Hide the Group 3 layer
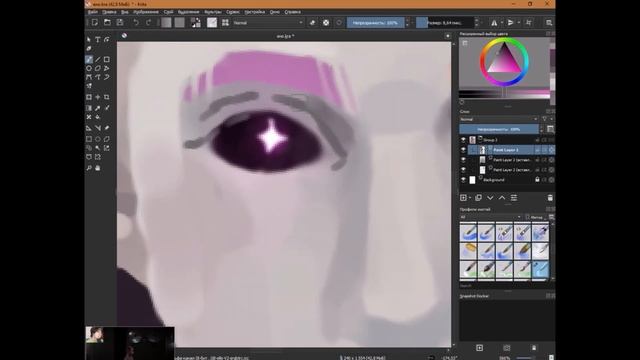The width and height of the screenshot is (640, 360). 463,140
